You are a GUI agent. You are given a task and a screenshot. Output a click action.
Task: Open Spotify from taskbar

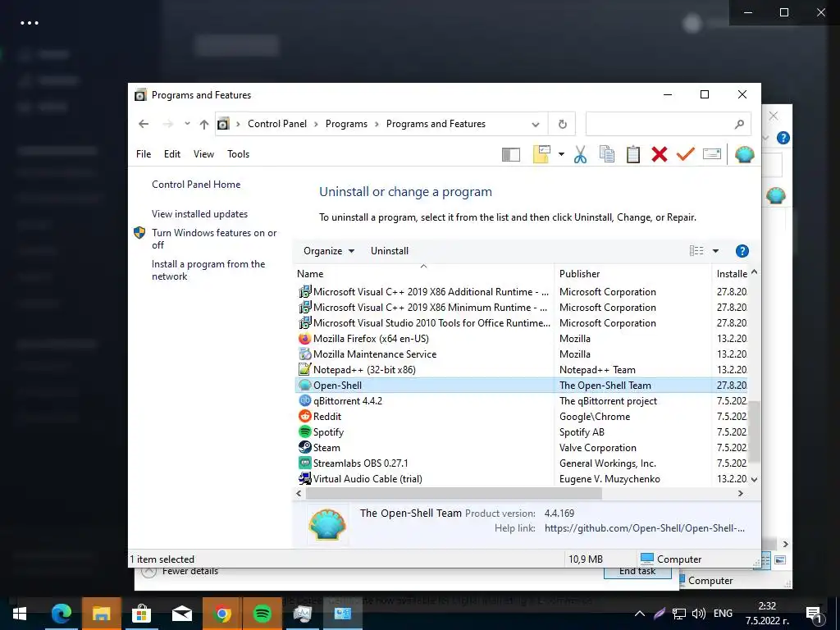tap(262, 614)
